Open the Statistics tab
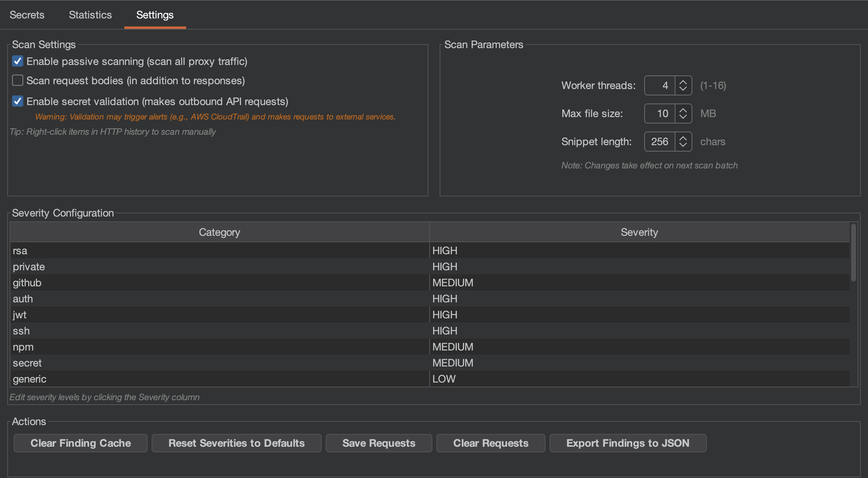868x478 pixels. coord(90,15)
